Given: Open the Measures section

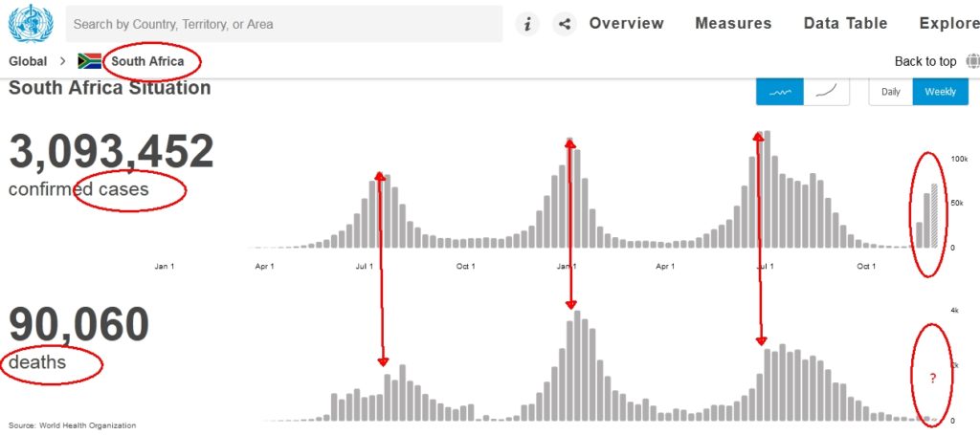Looking at the screenshot, I should pyautogui.click(x=733, y=24).
